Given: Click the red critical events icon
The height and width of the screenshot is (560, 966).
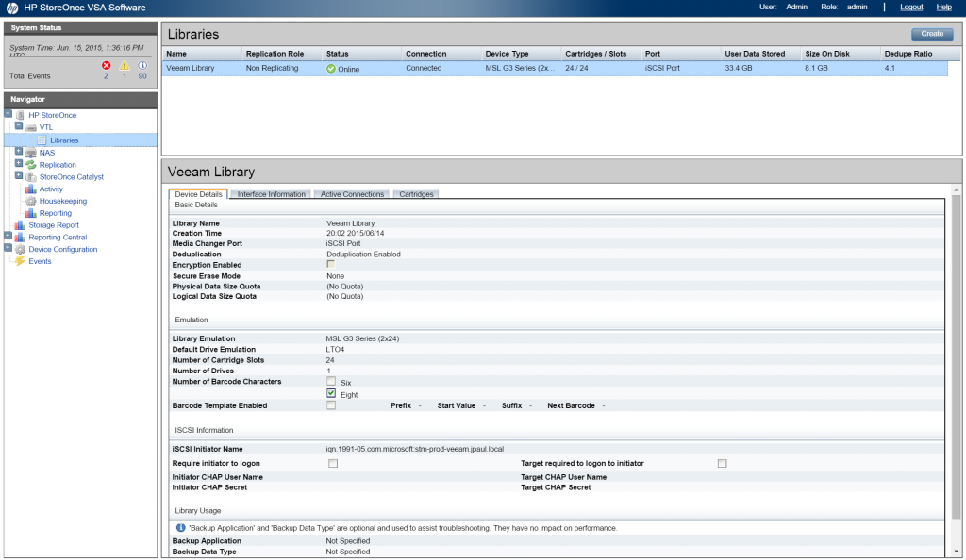Looking at the screenshot, I should [x=107, y=65].
